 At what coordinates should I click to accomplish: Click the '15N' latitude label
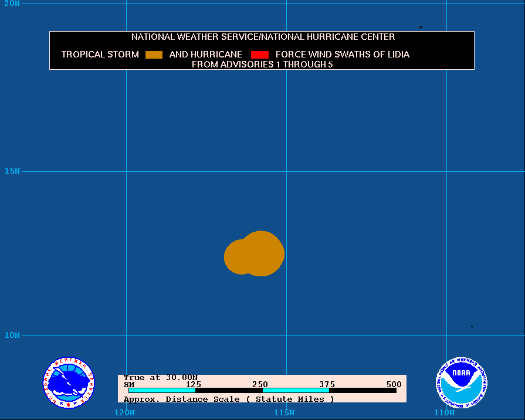pos(12,171)
